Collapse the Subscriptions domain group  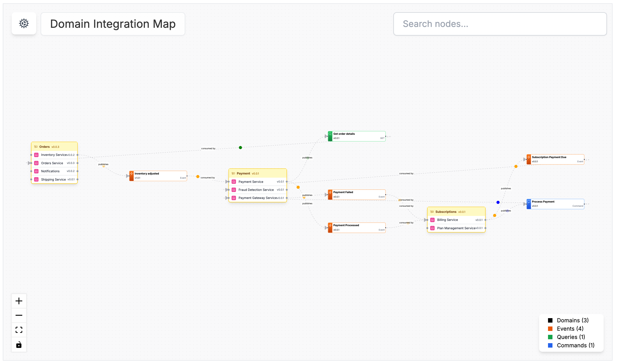tap(446, 211)
